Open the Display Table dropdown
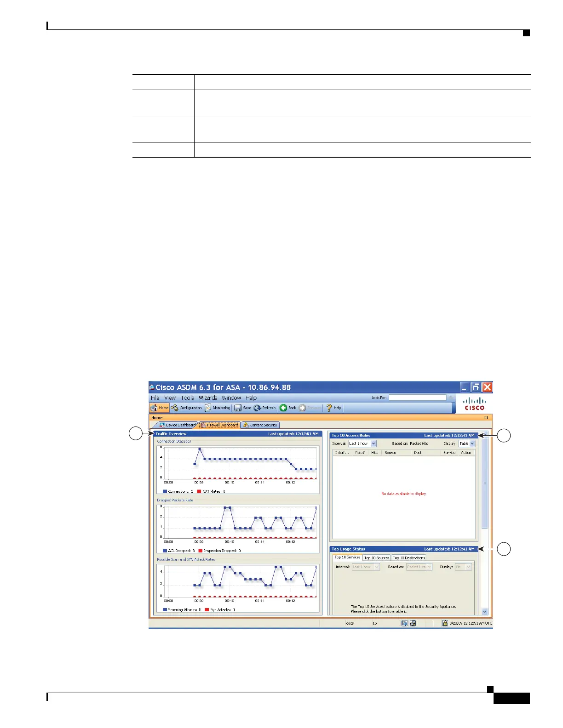The image size is (563, 728). [467, 444]
